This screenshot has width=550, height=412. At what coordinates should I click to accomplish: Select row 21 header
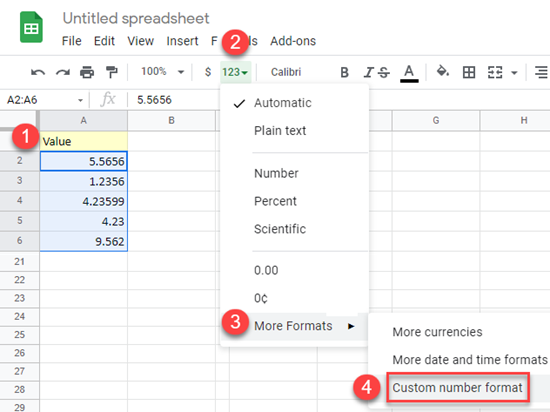pyautogui.click(x=20, y=262)
